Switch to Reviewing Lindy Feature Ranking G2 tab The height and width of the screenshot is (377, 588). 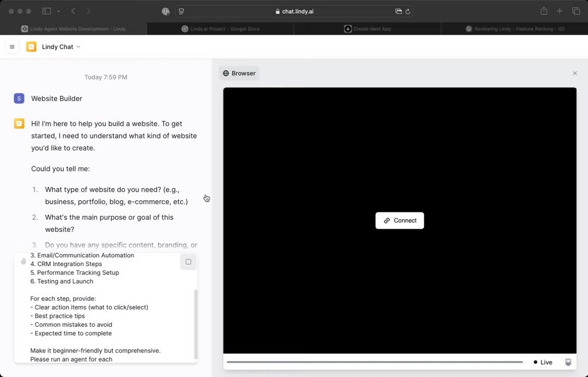pyautogui.click(x=514, y=28)
